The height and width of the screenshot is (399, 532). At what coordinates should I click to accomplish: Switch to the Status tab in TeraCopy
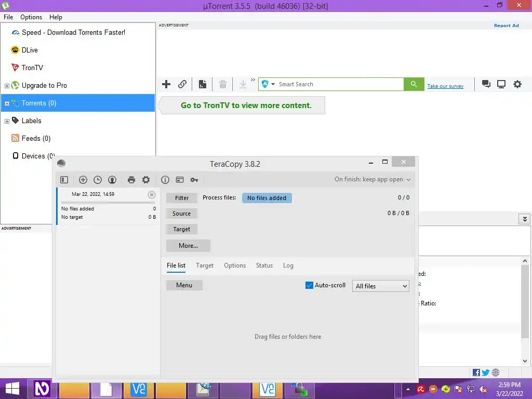tap(264, 265)
